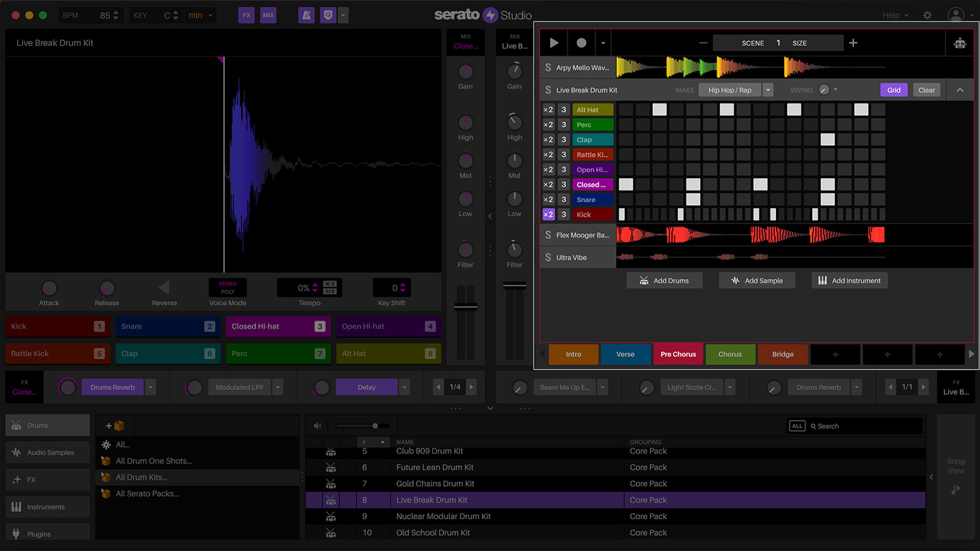The width and height of the screenshot is (980, 551).
Task: Toggle the ALL search filter
Action: (x=797, y=426)
